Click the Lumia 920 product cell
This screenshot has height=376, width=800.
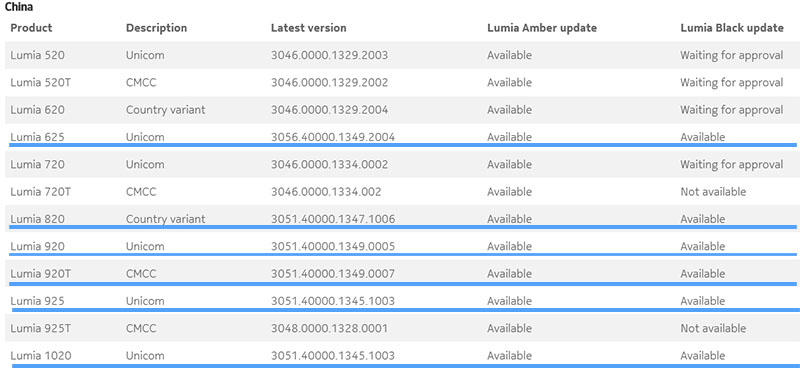(38, 246)
